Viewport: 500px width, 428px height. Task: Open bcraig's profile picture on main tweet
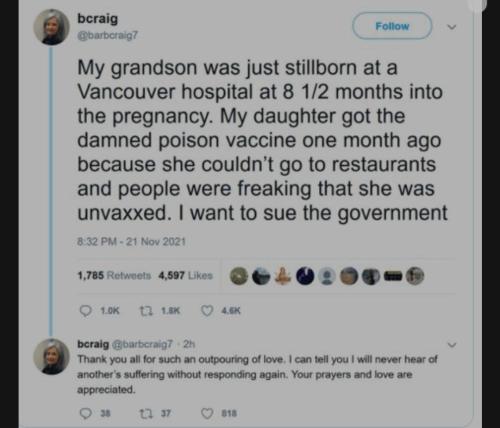pyautogui.click(x=51, y=27)
